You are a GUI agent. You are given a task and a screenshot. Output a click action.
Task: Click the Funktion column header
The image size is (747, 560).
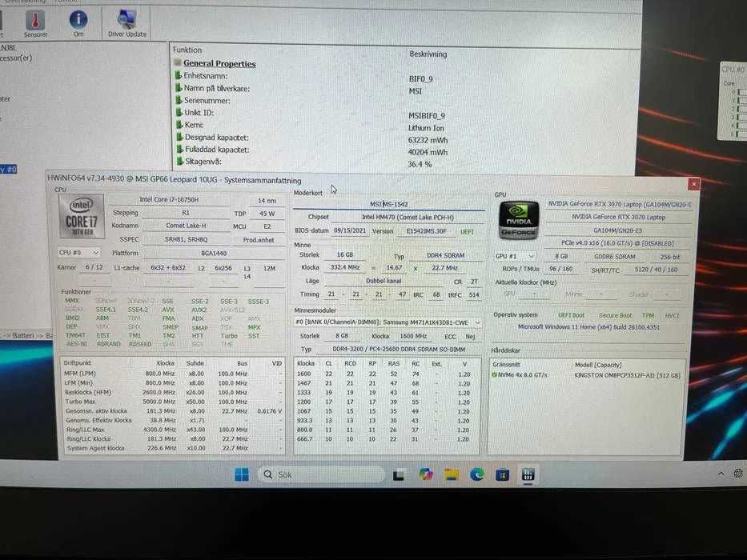(x=187, y=50)
